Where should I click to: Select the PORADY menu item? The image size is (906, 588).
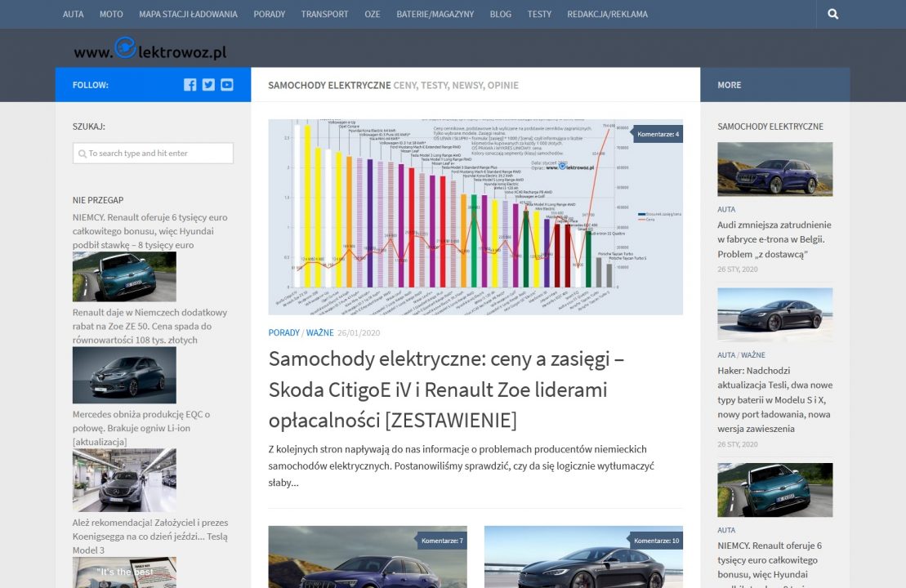click(270, 14)
